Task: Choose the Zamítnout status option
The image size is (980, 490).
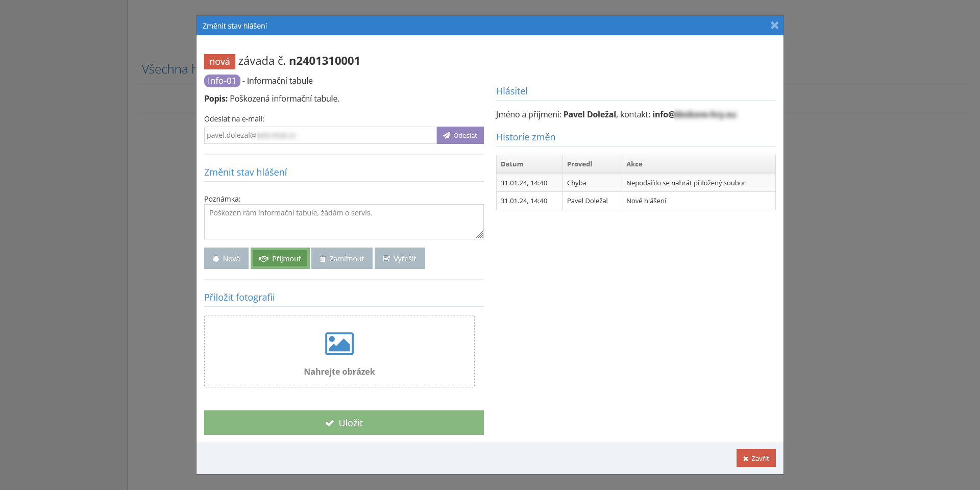Action: [342, 259]
